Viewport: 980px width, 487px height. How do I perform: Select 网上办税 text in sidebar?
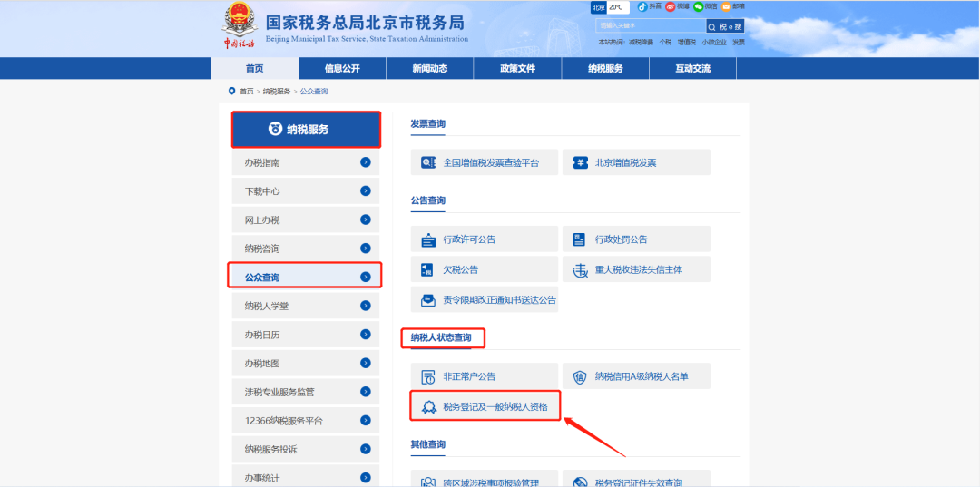click(x=262, y=220)
